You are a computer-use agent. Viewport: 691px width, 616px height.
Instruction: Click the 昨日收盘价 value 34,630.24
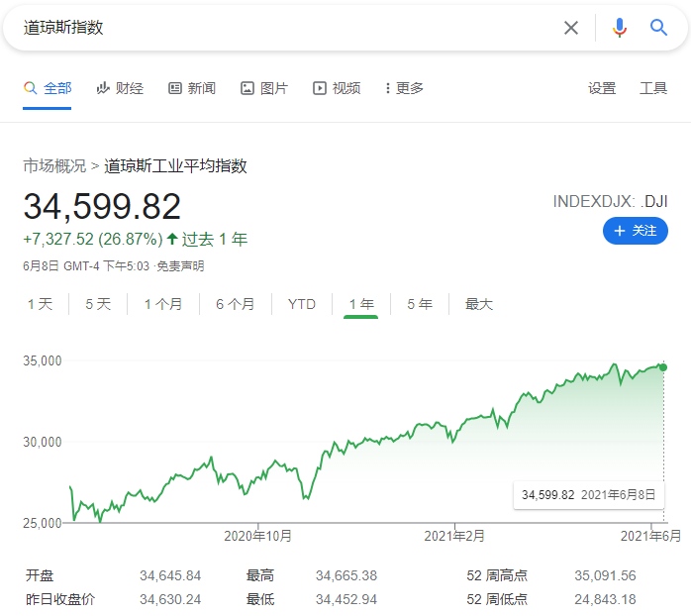click(x=170, y=599)
